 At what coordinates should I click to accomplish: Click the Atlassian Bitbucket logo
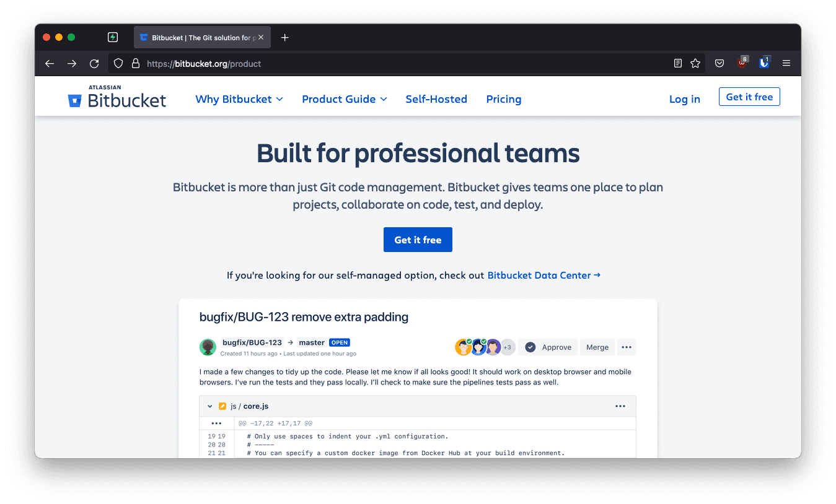pyautogui.click(x=117, y=97)
